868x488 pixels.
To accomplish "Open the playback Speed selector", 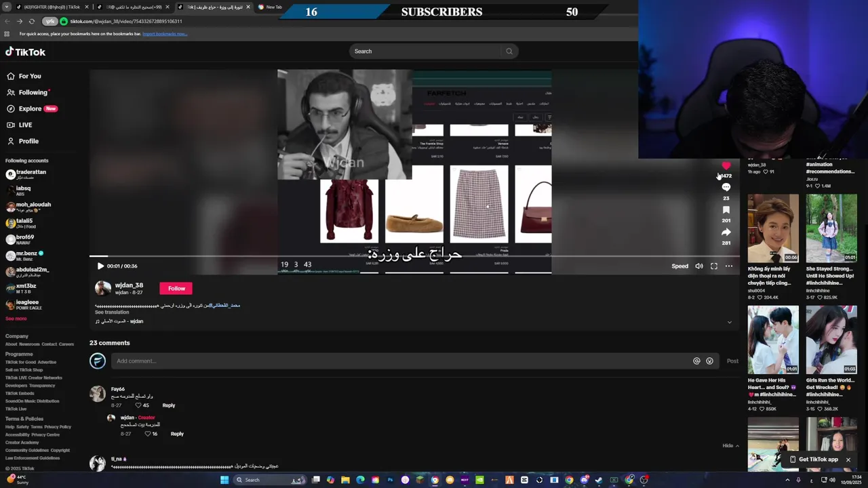I will point(680,266).
